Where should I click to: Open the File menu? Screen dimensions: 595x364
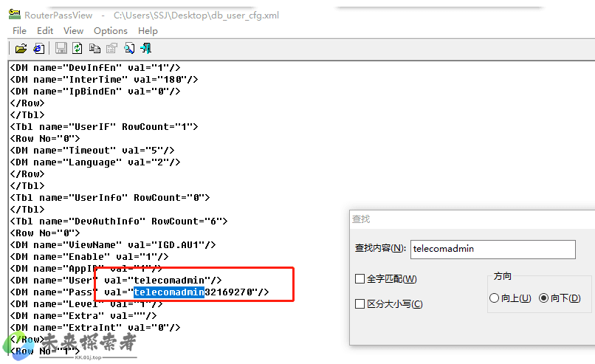19,31
